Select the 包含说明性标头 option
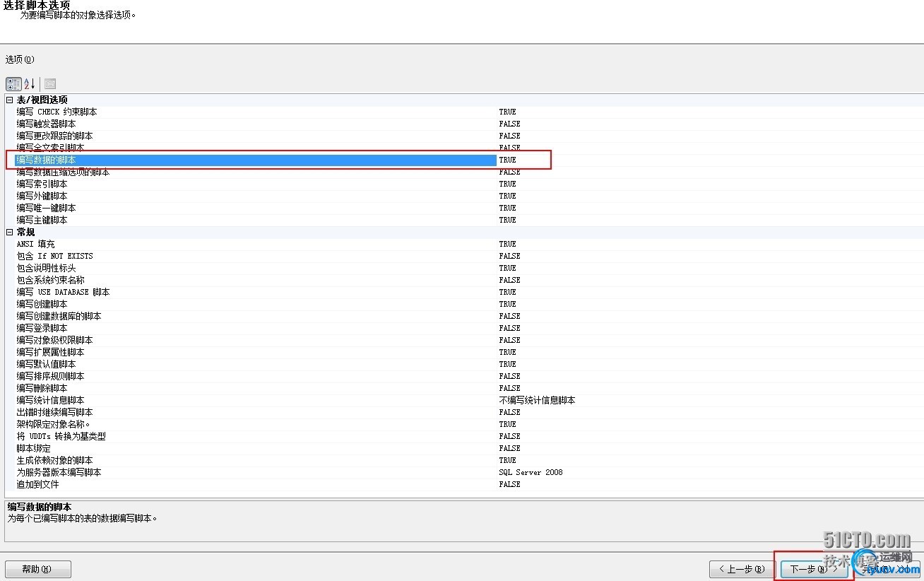This screenshot has width=924, height=581. click(47, 268)
